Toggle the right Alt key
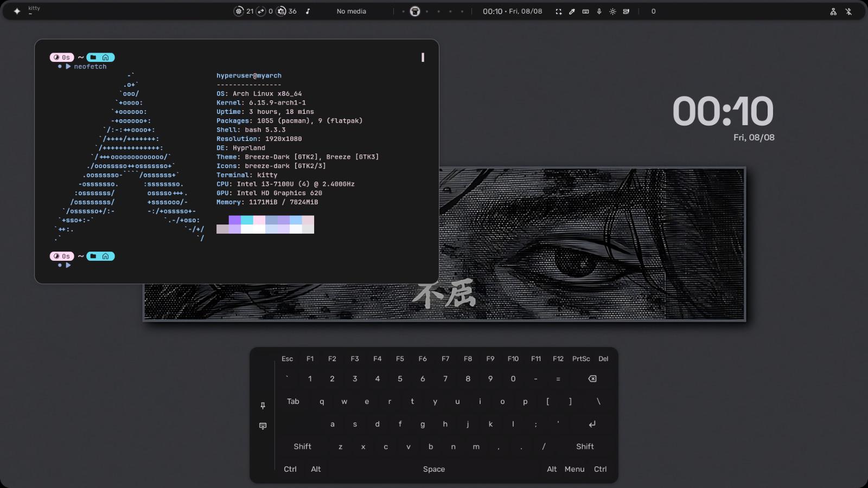The image size is (868, 488). pyautogui.click(x=552, y=470)
